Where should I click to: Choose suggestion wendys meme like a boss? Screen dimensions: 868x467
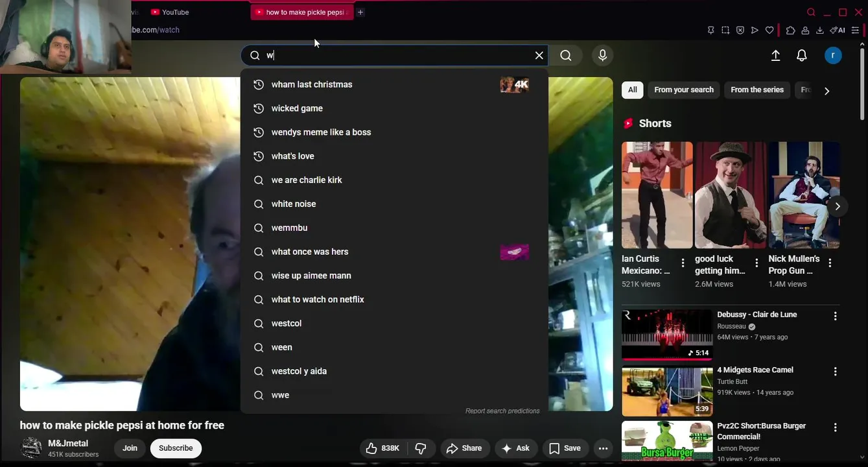coord(394,132)
